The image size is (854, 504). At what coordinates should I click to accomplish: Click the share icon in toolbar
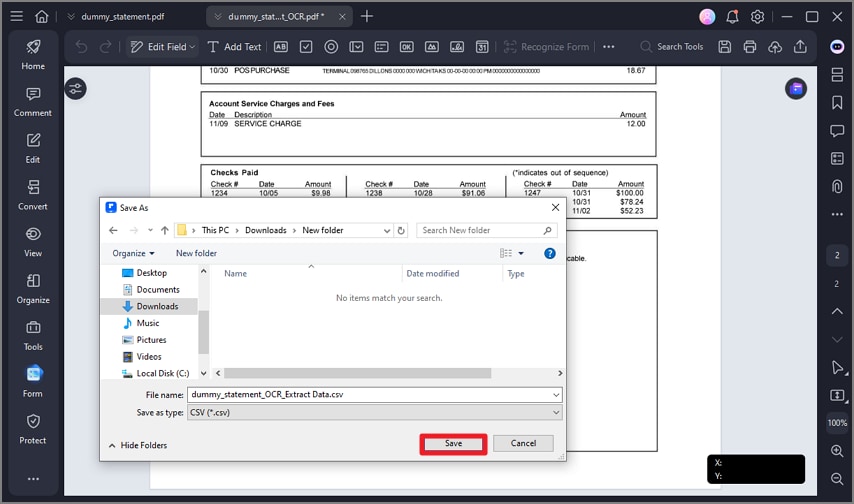[x=800, y=47]
